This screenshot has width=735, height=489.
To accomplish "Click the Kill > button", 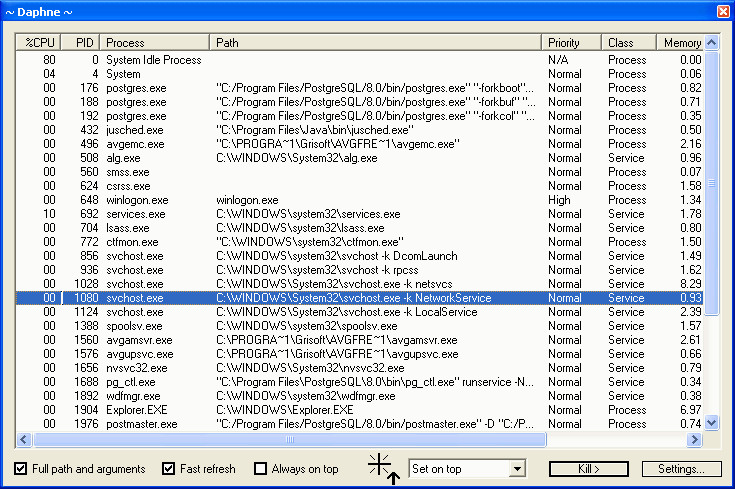I will point(589,469).
